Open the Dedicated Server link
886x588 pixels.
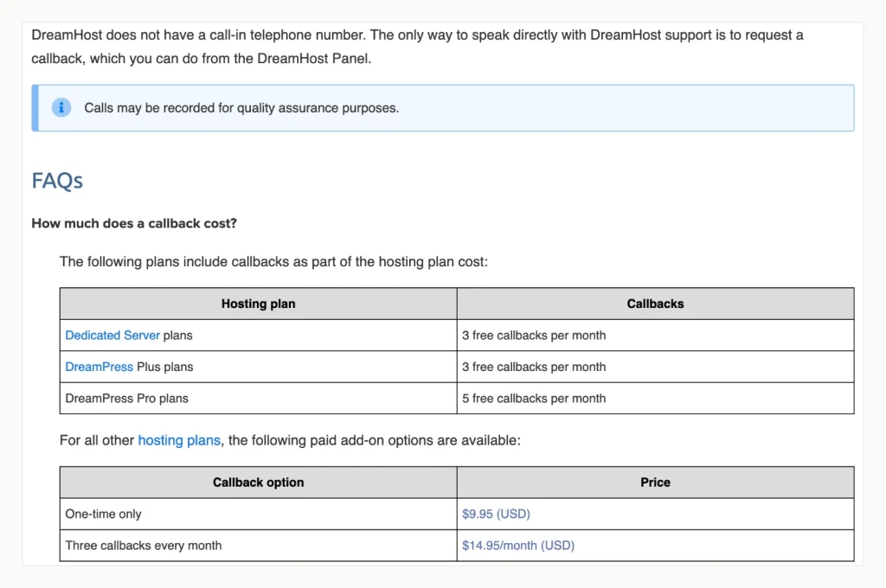click(112, 335)
